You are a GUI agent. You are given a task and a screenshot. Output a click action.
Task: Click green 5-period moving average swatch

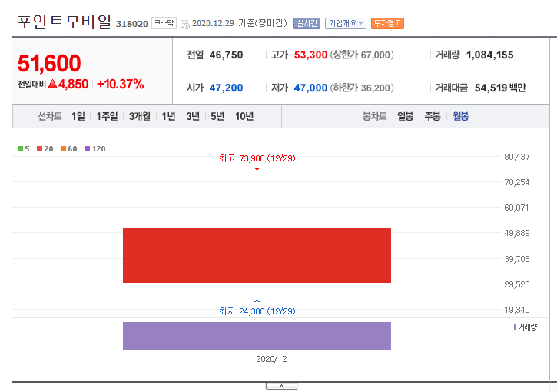(20, 148)
